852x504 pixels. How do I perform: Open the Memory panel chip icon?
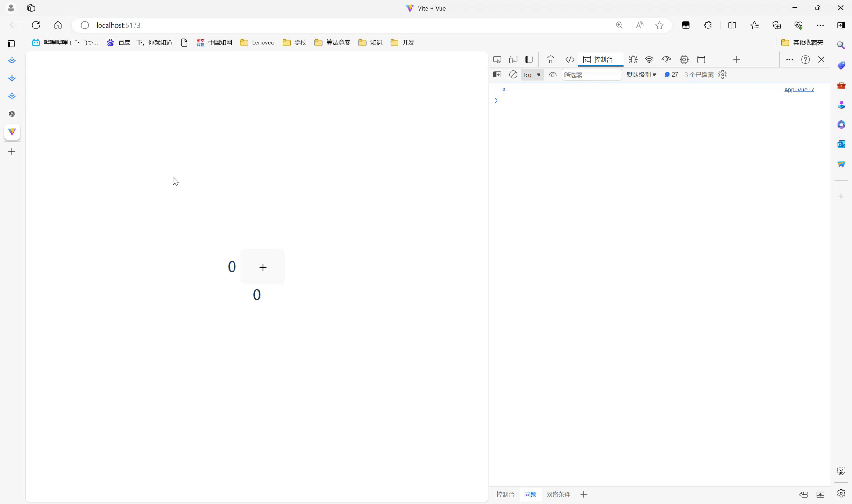pyautogui.click(x=684, y=60)
